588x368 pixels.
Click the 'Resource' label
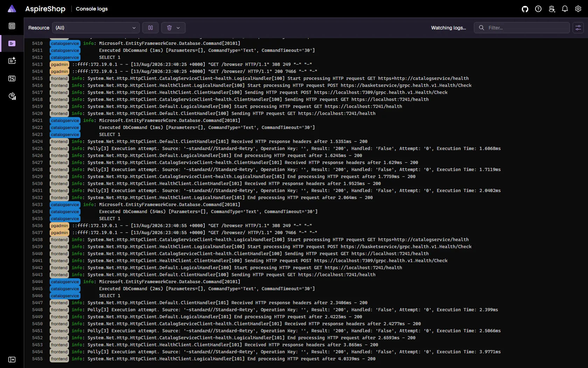[39, 28]
